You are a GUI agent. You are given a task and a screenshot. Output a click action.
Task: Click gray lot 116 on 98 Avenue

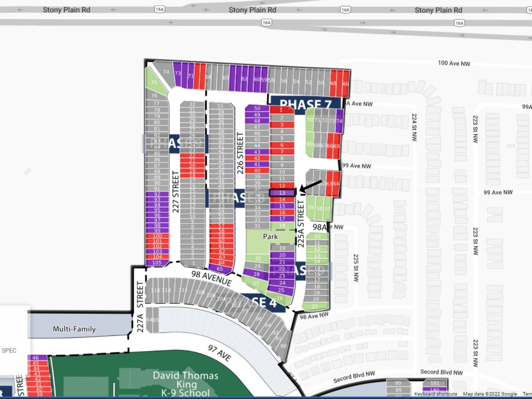[x=155, y=290]
